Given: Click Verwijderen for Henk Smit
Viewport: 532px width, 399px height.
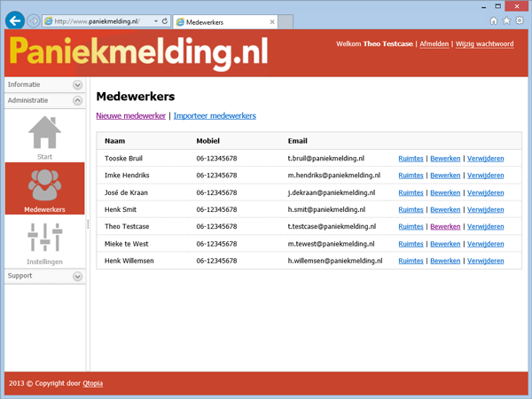Looking at the screenshot, I should (485, 209).
